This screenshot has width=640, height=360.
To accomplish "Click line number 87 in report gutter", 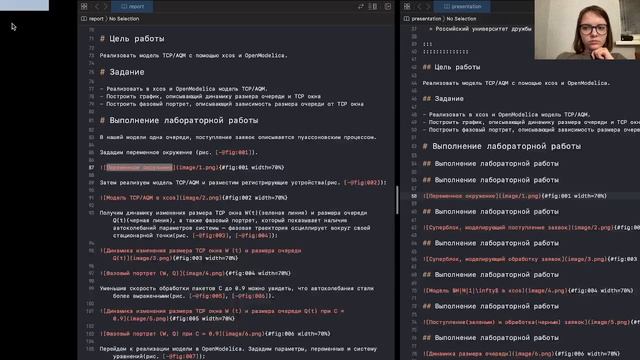I will tap(91, 167).
